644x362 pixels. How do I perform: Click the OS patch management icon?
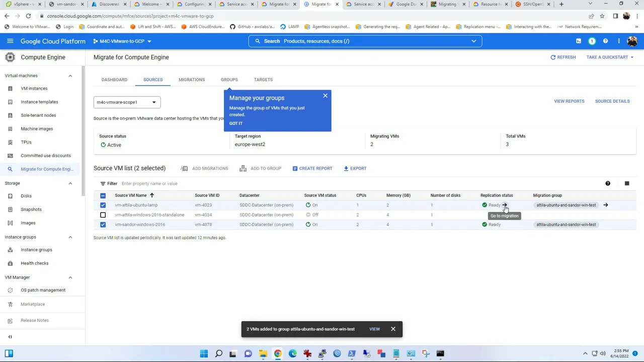pos(10,290)
